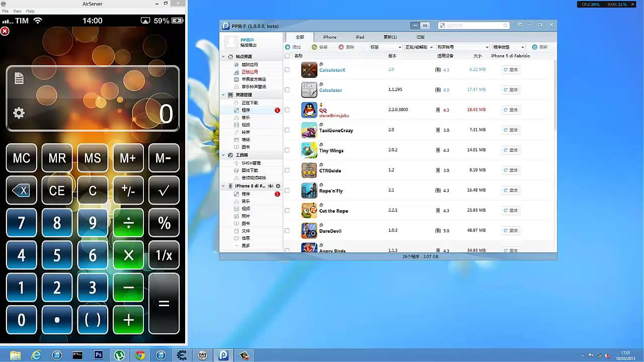Click the Tiny Wings app icon
The width and height of the screenshot is (644, 362).
point(309,150)
